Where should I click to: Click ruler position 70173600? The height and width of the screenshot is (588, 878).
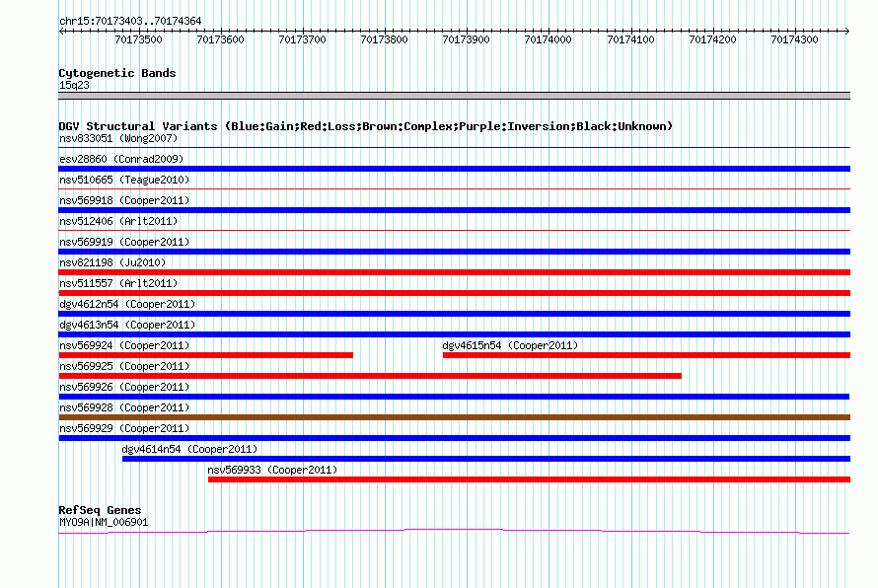[x=220, y=39]
